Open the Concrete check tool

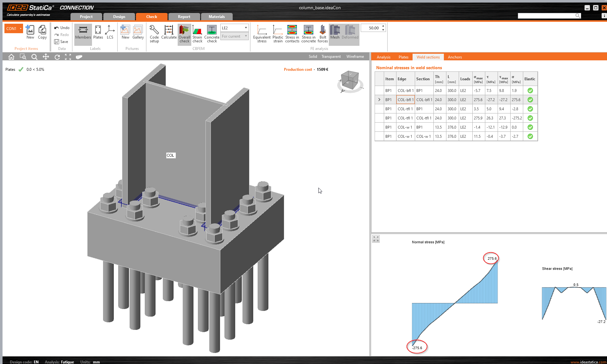click(212, 30)
